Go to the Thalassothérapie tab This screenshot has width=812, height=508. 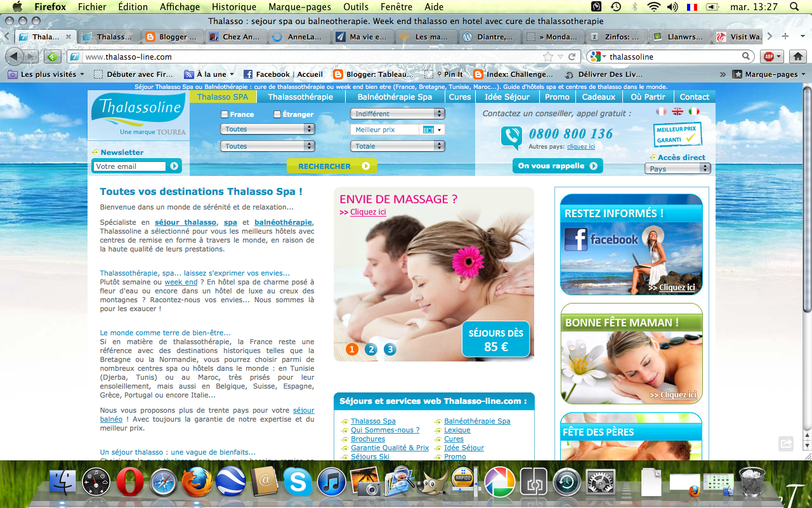(x=301, y=97)
